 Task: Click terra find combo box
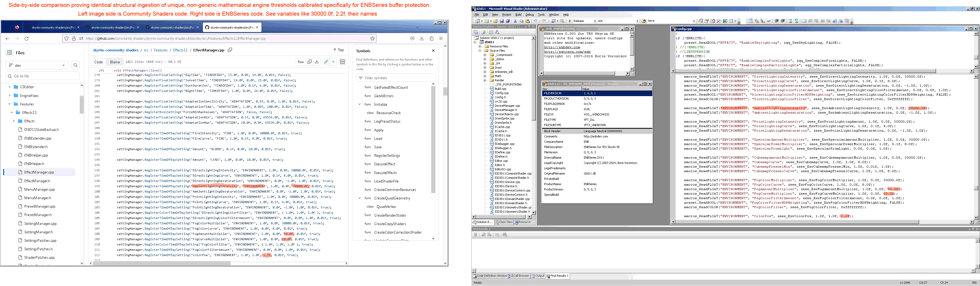click(x=671, y=21)
